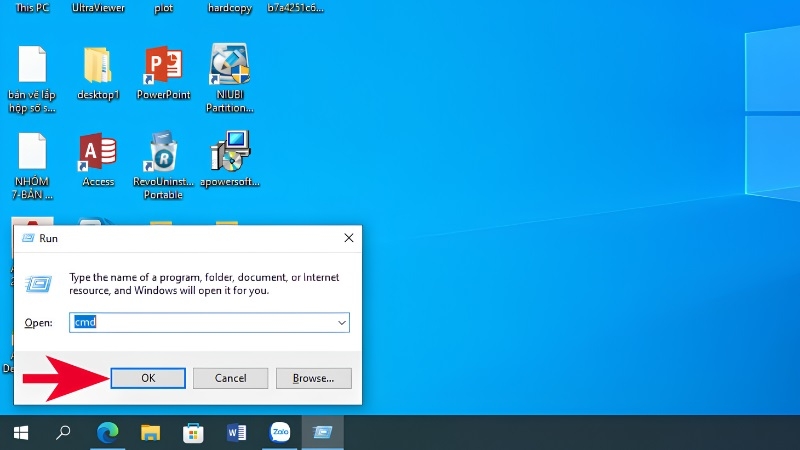The width and height of the screenshot is (800, 450).
Task: Open Microsoft Store from taskbar
Action: coord(193,433)
